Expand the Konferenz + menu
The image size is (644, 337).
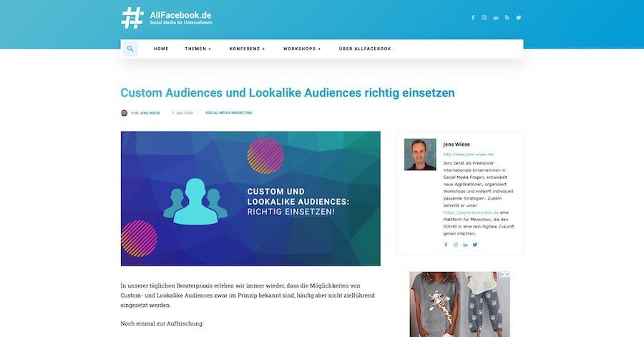point(248,49)
